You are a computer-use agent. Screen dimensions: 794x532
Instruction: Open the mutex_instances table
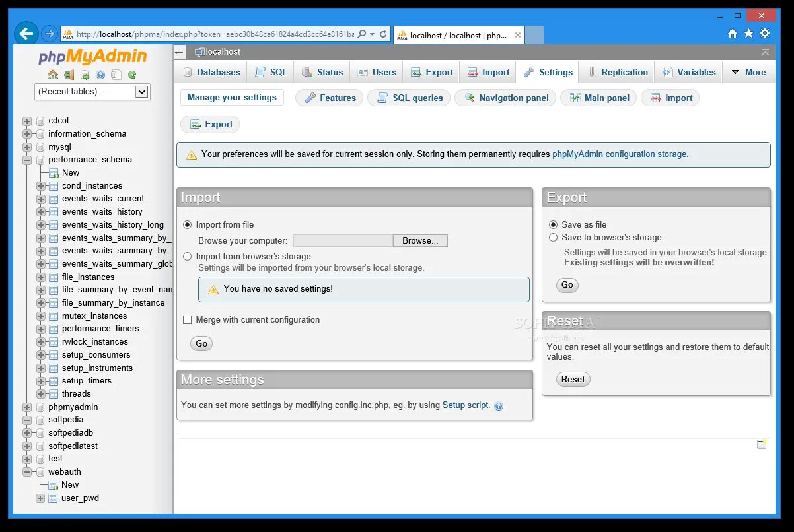tap(94, 316)
